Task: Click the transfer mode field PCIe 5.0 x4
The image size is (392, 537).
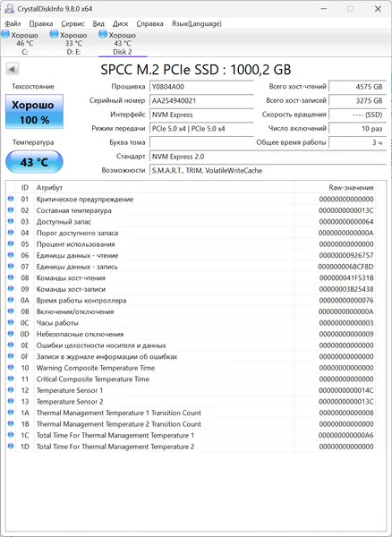Action: point(201,129)
